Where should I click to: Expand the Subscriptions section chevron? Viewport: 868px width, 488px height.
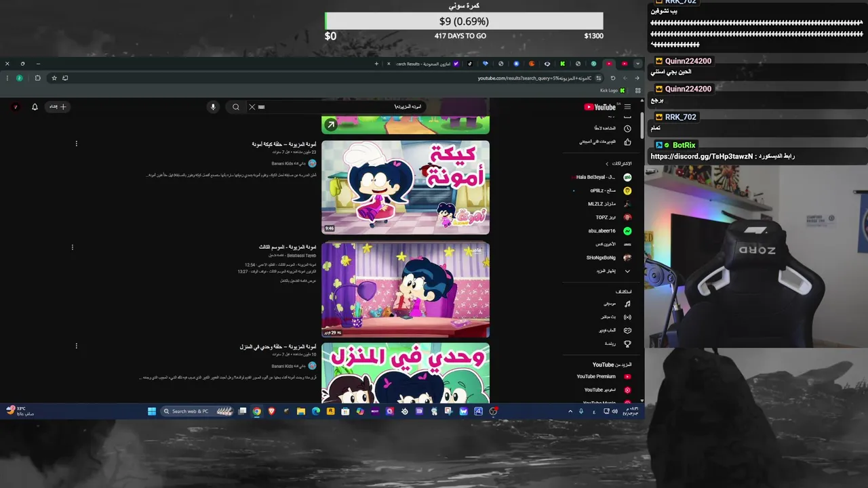tap(607, 163)
